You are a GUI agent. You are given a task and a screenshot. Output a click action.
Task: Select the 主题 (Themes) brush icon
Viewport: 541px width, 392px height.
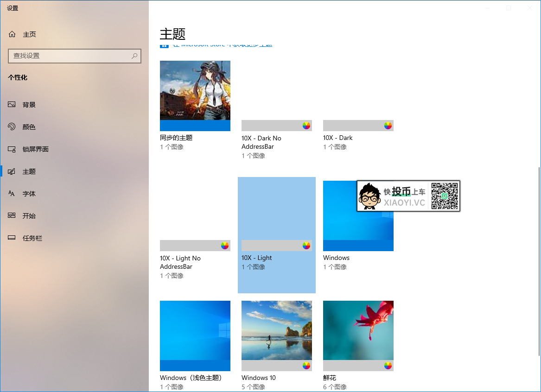coord(12,171)
